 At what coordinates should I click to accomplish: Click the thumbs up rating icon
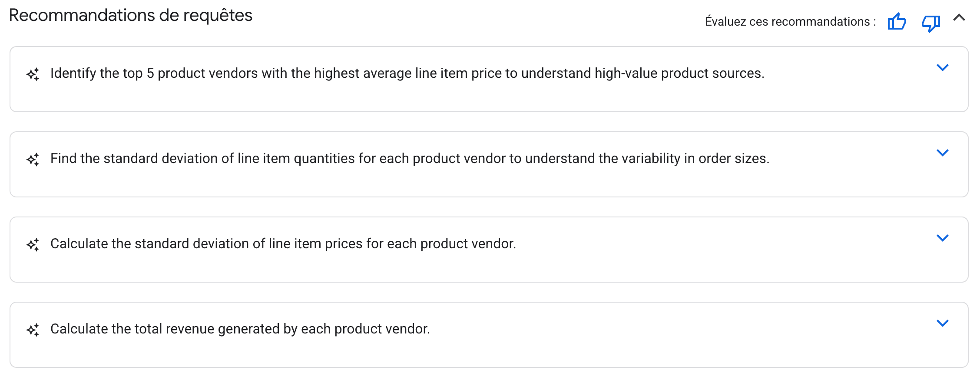pos(897,21)
